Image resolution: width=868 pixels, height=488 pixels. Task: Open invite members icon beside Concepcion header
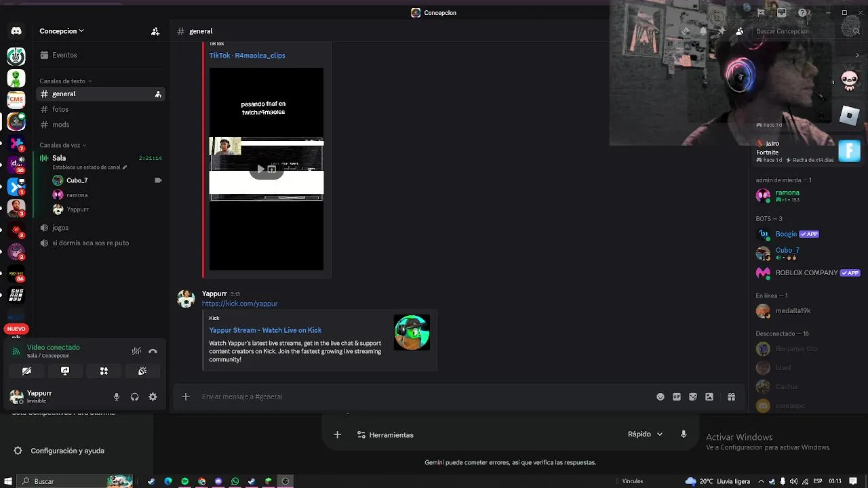pos(155,31)
